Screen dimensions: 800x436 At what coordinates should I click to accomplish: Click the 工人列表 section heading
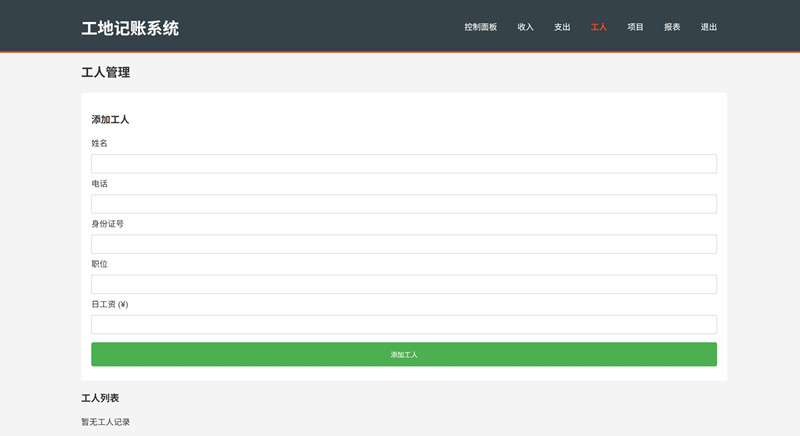100,398
